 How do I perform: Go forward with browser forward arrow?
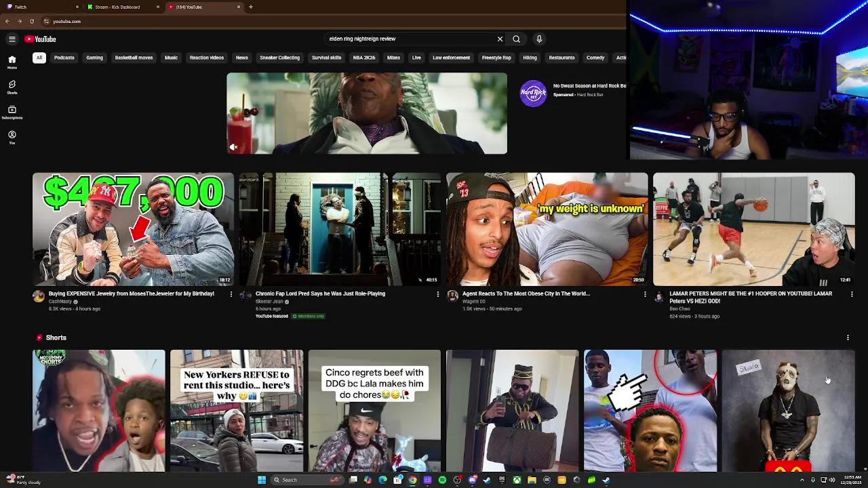(19, 21)
